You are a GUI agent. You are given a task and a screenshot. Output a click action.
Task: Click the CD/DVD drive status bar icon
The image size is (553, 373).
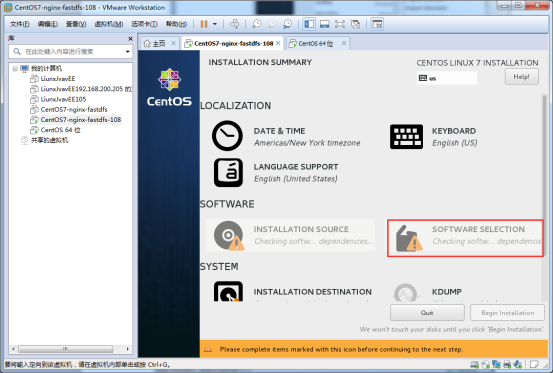tap(485, 365)
